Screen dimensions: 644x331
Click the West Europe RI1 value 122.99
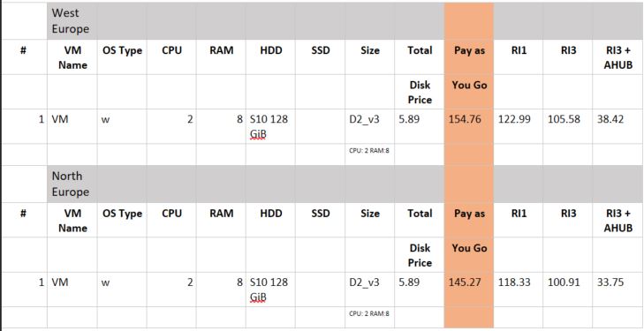[514, 119]
